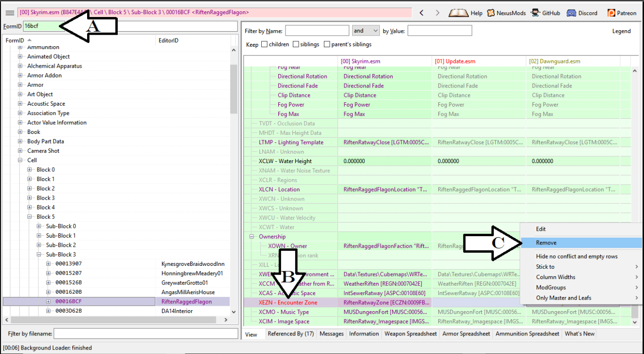
Task: Click the Skyrim.esm column header
Action: click(x=385, y=61)
